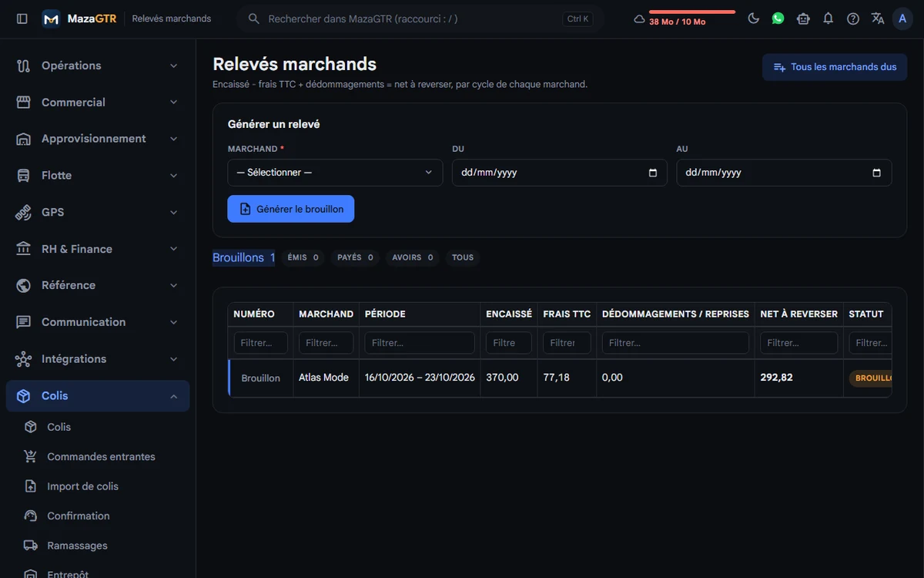
Task: Switch to the Émis tab
Action: 303,257
